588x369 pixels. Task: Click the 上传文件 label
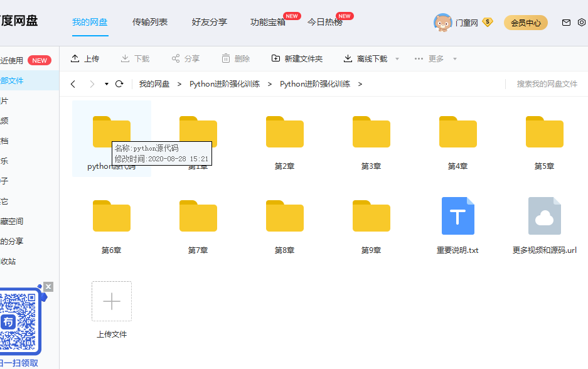[112, 334]
